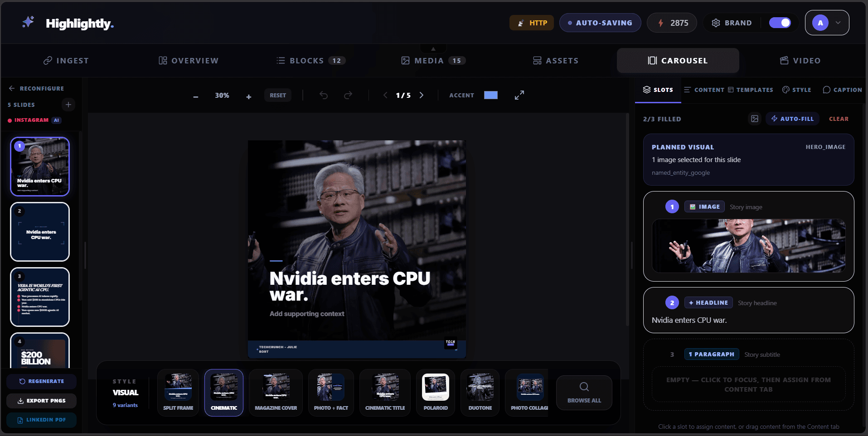868x436 pixels.
Task: Zoom out with the minus icon
Action: [x=196, y=96]
